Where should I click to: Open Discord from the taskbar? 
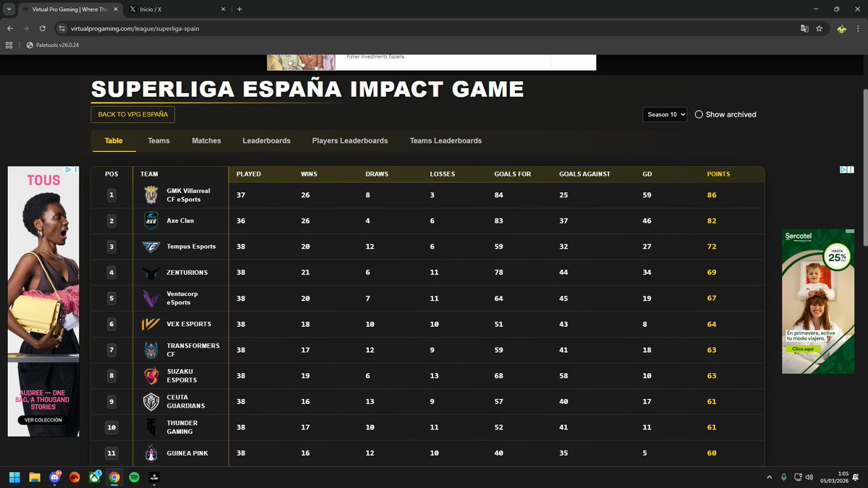point(55,477)
